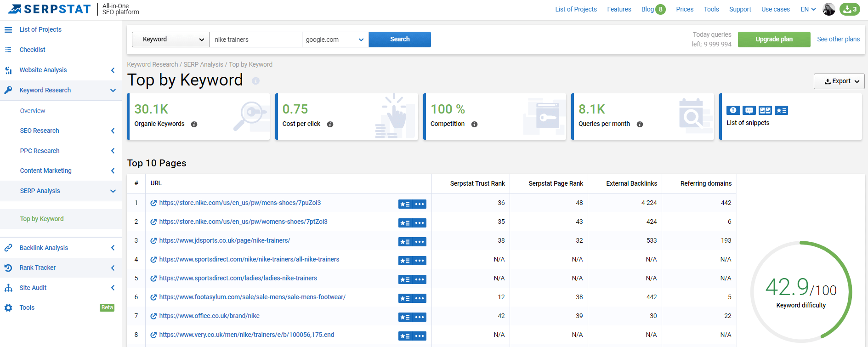Screen dimensions: 868x347
Task: Open Use cases in top navigation
Action: click(x=776, y=9)
